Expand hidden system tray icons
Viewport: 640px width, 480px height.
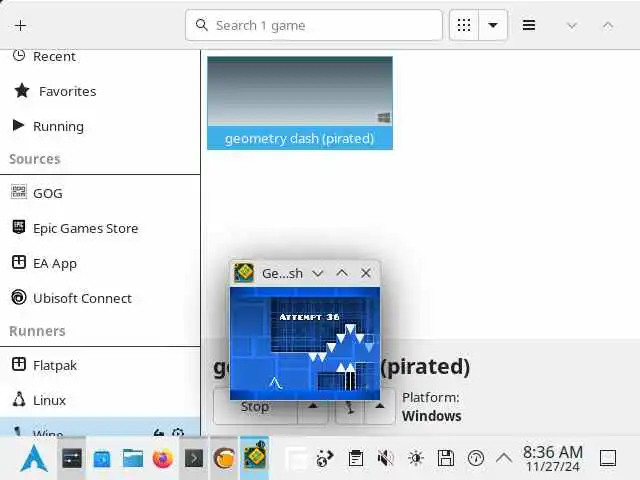[504, 458]
